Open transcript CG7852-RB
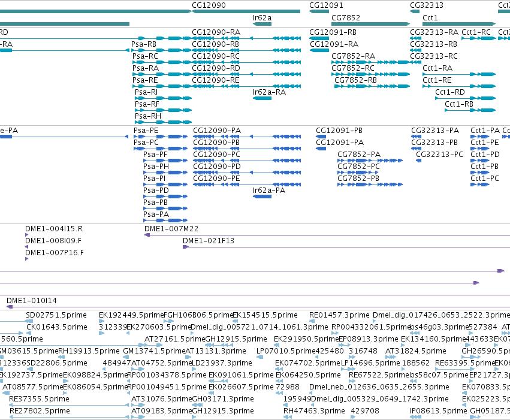The height and width of the screenshot is (420, 510). click(x=355, y=80)
